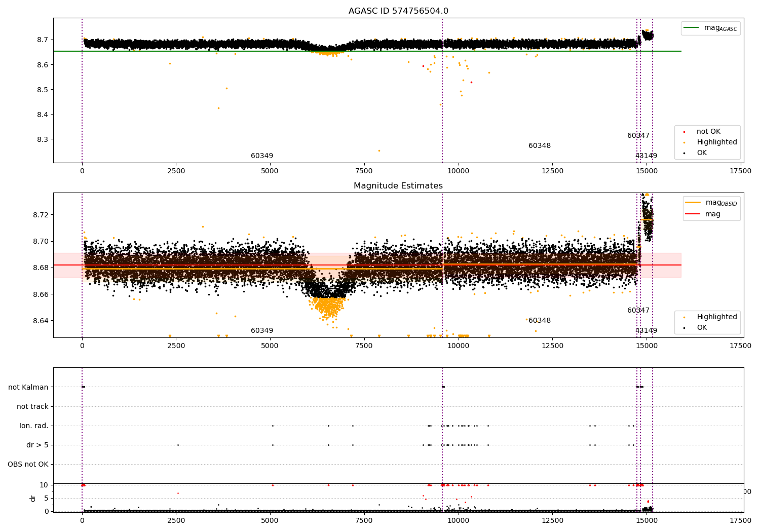The image size is (760, 532).
Task: Click the 10000 x-axis tick of the top plot
Action: pos(459,171)
